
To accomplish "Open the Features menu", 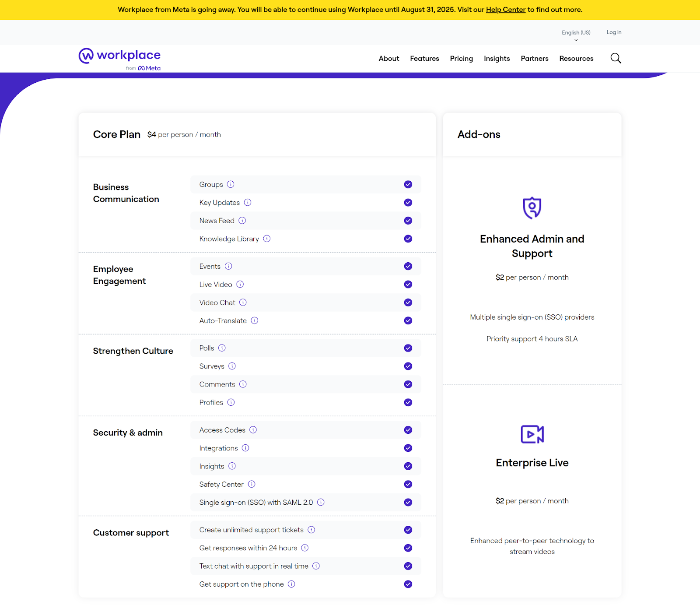I will 424,58.
